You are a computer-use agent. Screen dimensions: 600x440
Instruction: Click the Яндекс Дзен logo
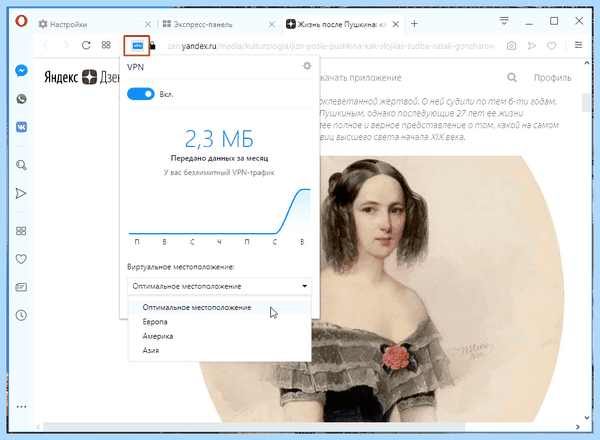point(82,77)
